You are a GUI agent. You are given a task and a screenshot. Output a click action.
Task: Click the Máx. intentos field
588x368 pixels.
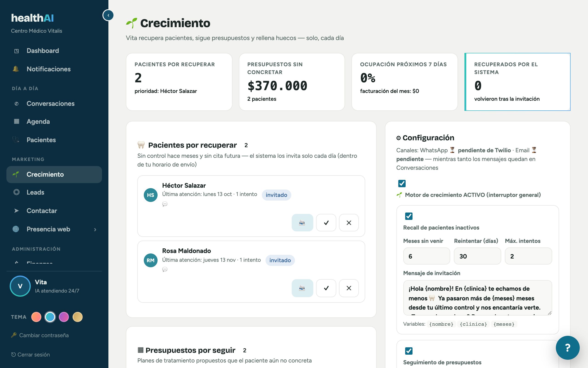pyautogui.click(x=528, y=256)
